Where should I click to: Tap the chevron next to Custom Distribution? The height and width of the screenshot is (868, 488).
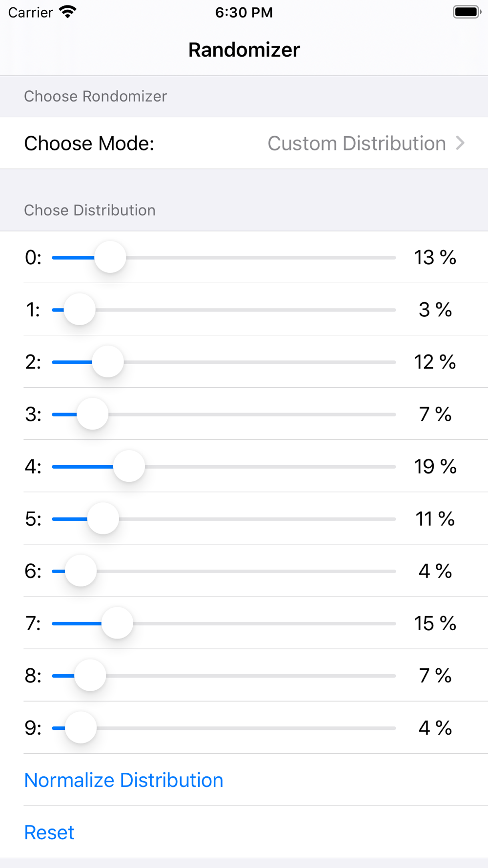460,143
